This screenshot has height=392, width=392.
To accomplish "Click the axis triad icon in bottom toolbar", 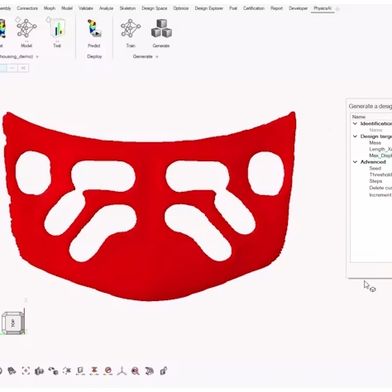I will pyautogui.click(x=122, y=371).
